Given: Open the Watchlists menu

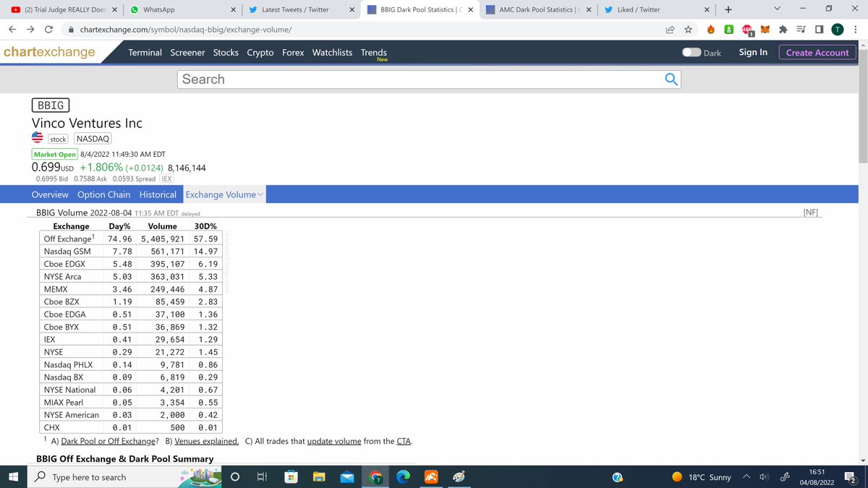Looking at the screenshot, I should (332, 52).
